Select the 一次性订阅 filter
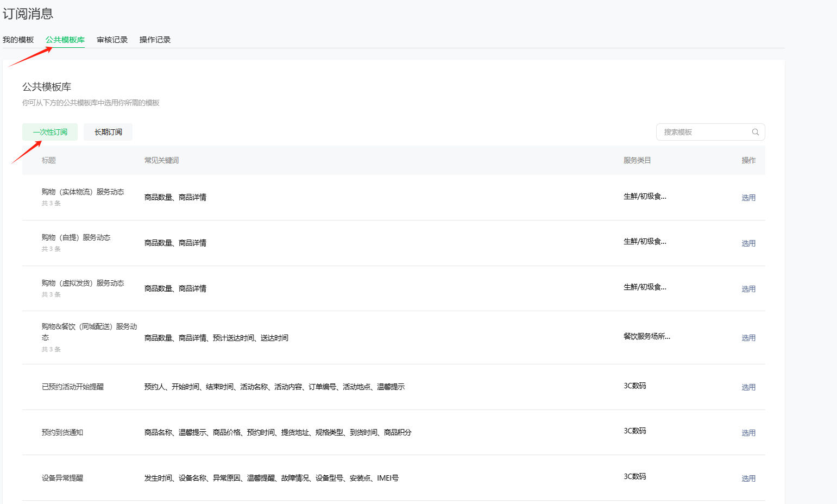This screenshot has width=837, height=504. [50, 132]
